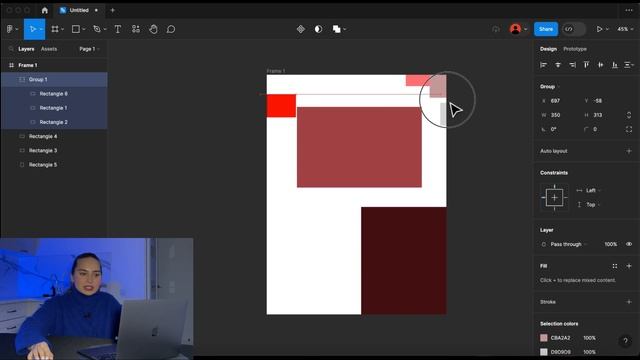Click the X position field
This screenshot has width=640, height=360.
(559, 101)
